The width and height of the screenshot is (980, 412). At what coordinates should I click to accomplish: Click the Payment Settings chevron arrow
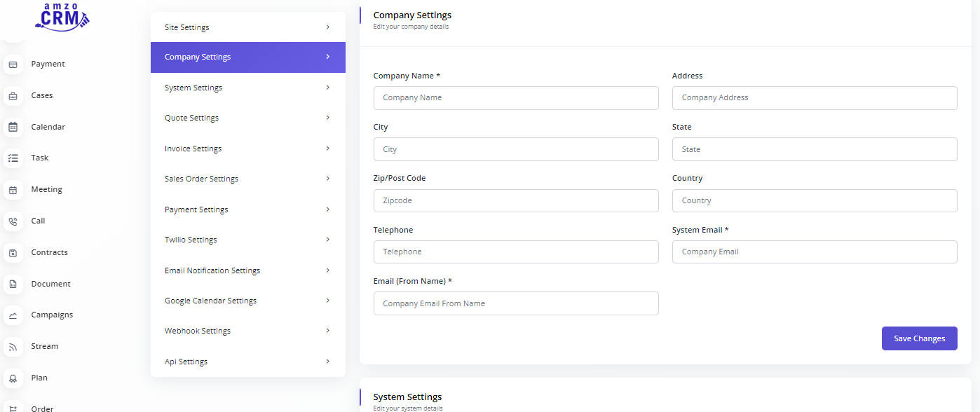(327, 209)
